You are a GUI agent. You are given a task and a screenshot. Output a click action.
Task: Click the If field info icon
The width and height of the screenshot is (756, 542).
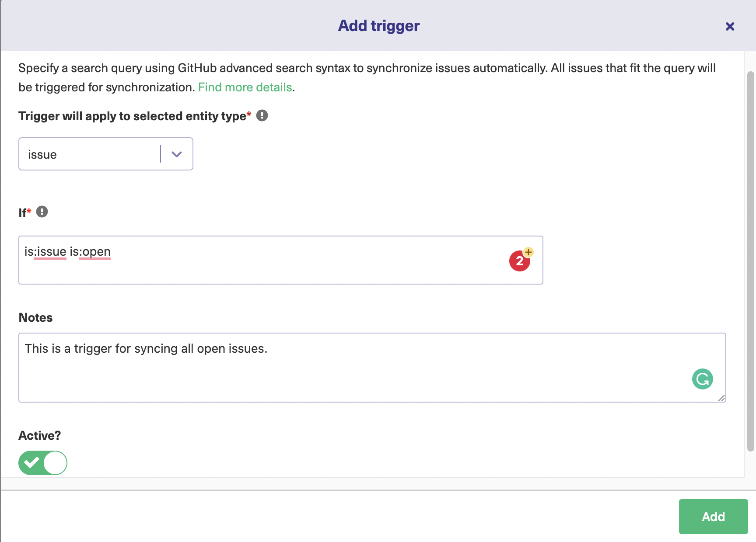(42, 212)
